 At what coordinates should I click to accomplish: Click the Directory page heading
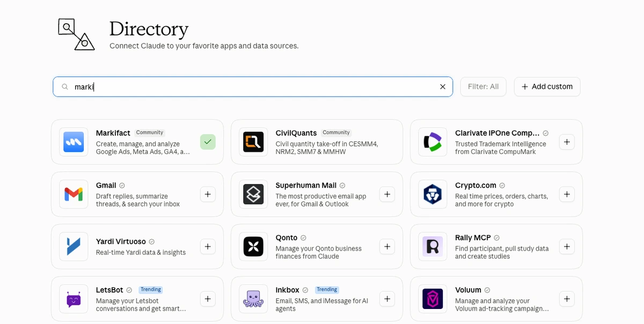[x=149, y=28]
